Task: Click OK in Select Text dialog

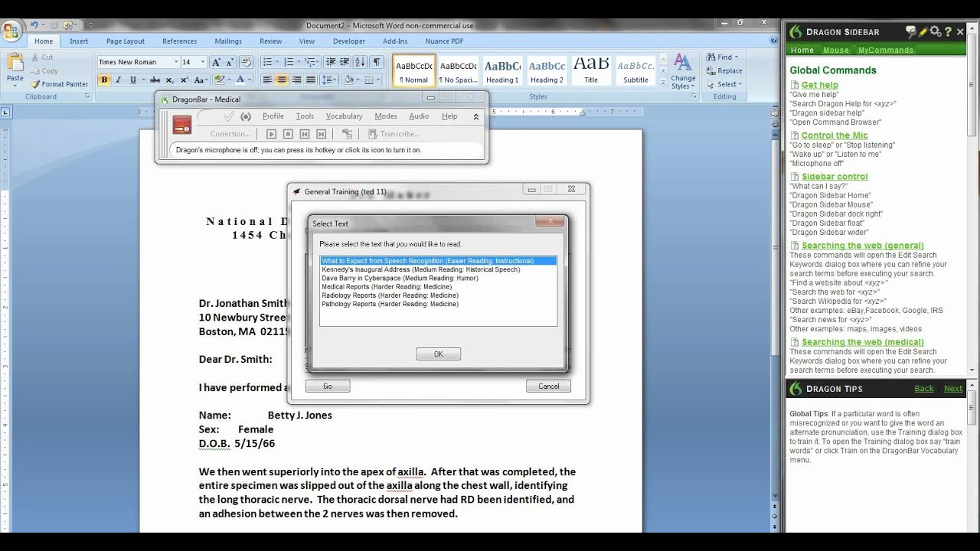Action: [438, 354]
